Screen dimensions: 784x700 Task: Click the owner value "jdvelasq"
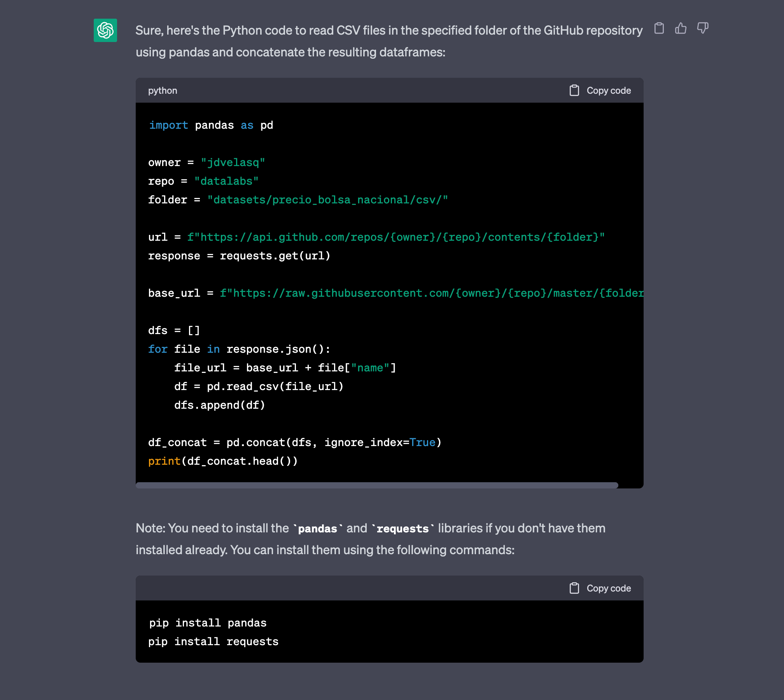[233, 163]
